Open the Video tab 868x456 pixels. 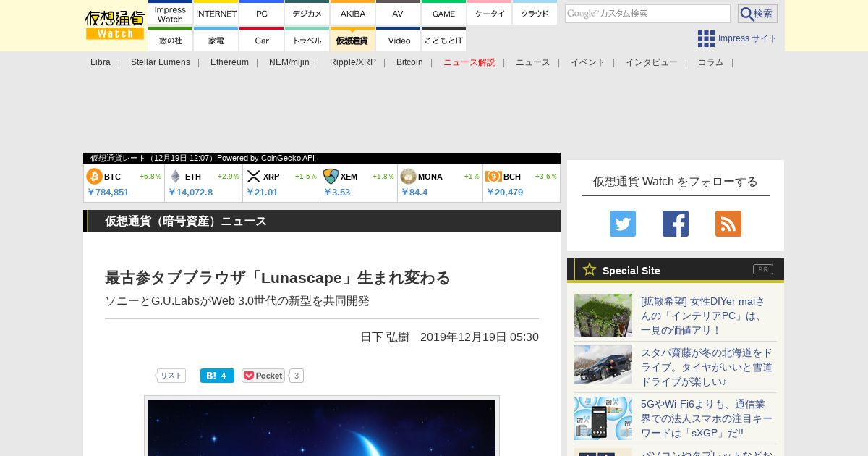[x=398, y=40]
